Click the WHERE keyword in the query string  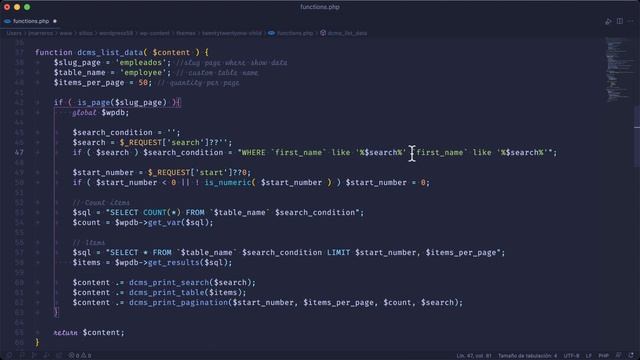pos(253,153)
